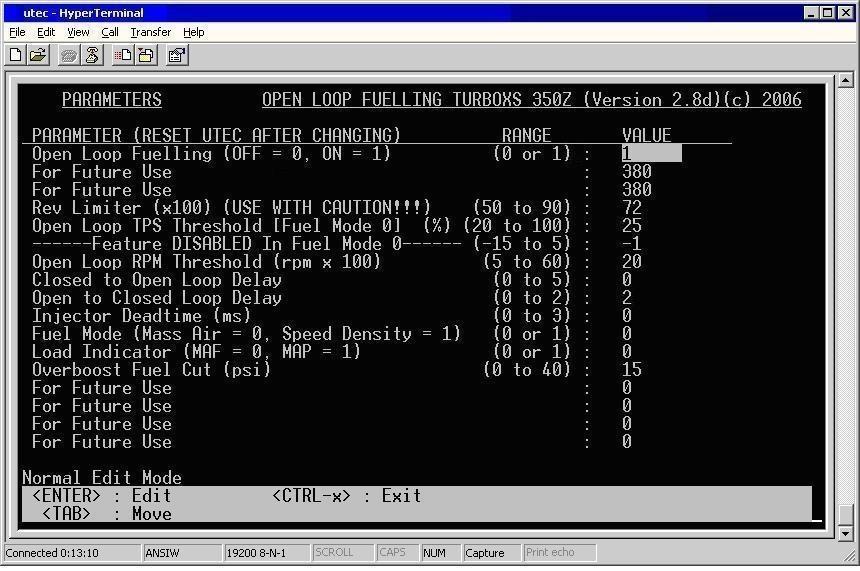Click the Capture indicator in status bar
860x571 pixels.
click(x=485, y=552)
